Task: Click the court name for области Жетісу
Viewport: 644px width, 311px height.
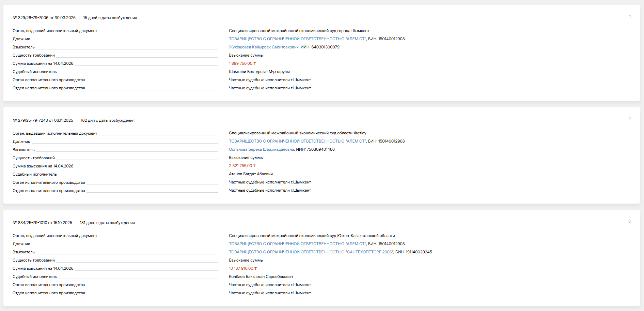Action: click(297, 133)
